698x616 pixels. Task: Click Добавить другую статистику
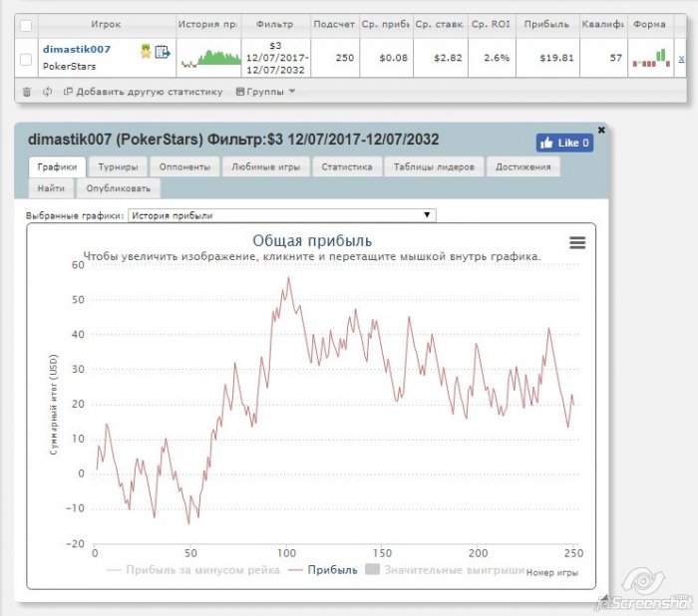point(143,92)
